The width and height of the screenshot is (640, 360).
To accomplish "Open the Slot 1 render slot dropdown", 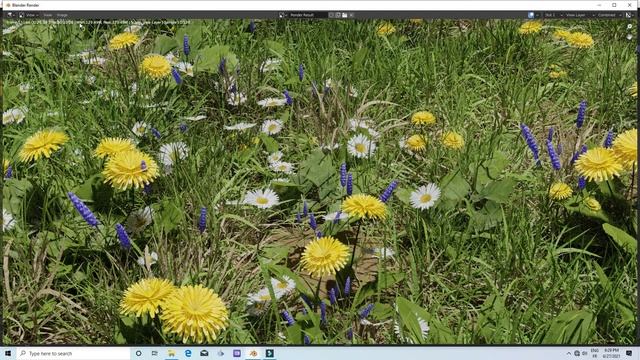I will (x=552, y=15).
